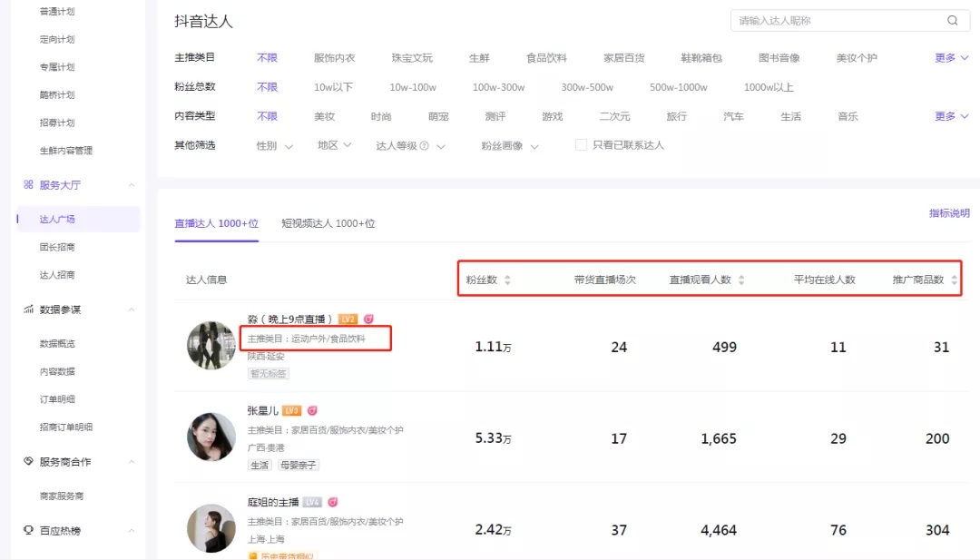980x560 pixels.
Task: Open 生鲜内容管理 in the sidebar
Action: (65, 150)
